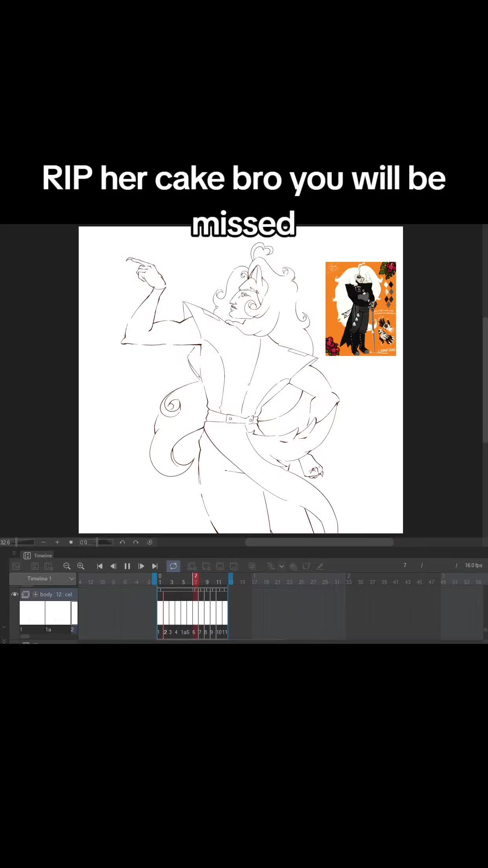Open the timeline panel menu icon
Viewport: 488px width, 868px height.
point(14,553)
